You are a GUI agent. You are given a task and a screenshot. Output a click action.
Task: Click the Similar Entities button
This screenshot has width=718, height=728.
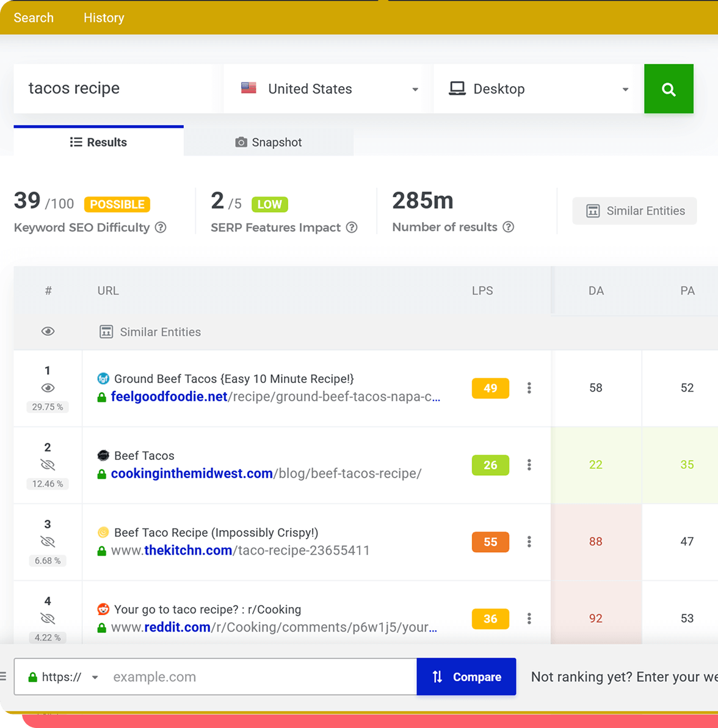point(634,211)
